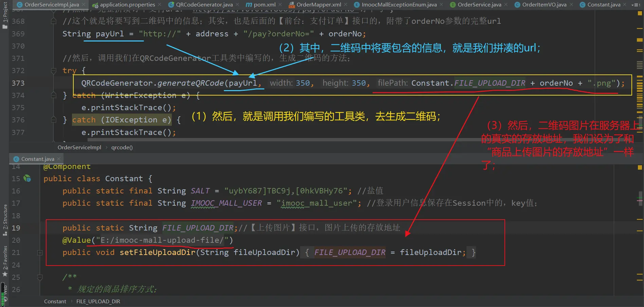Close the OrderItemVO.java tab
This screenshot has width=644, height=307.
[x=571, y=5]
